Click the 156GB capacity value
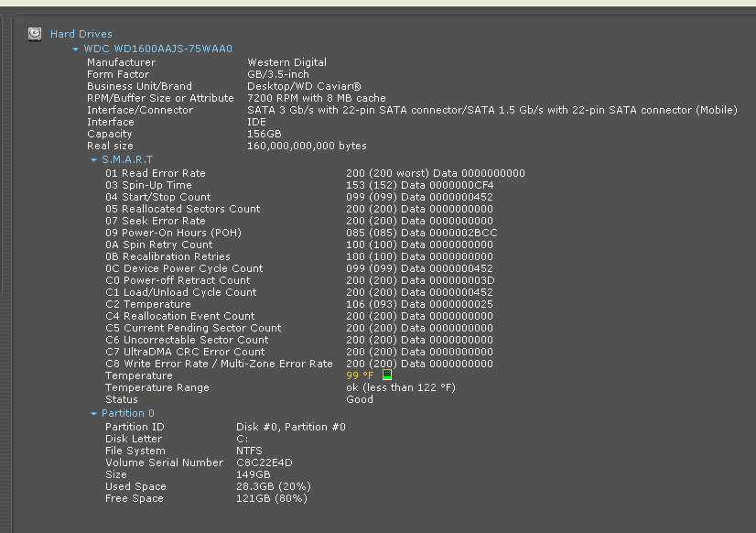Image resolution: width=756 pixels, height=533 pixels. (265, 134)
